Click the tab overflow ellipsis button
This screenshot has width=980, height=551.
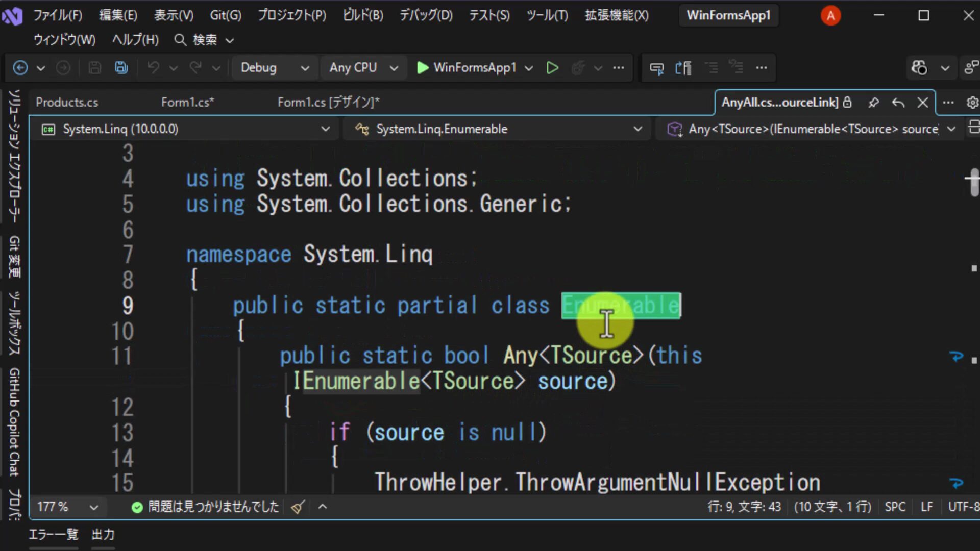point(948,103)
